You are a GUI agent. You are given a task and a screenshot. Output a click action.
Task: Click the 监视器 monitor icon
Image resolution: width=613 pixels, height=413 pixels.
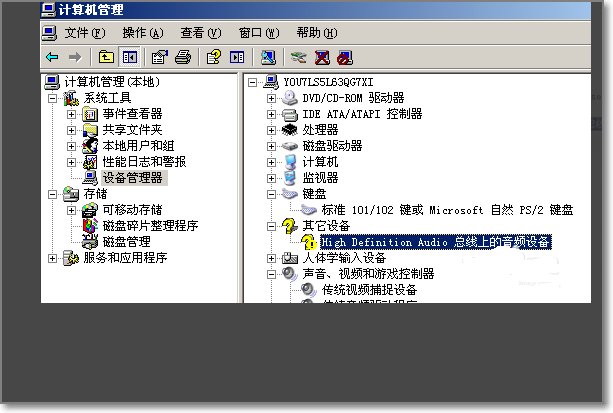(x=290, y=178)
